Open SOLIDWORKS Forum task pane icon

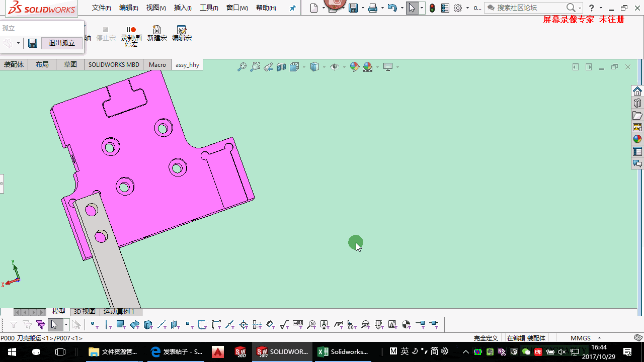[x=637, y=163]
